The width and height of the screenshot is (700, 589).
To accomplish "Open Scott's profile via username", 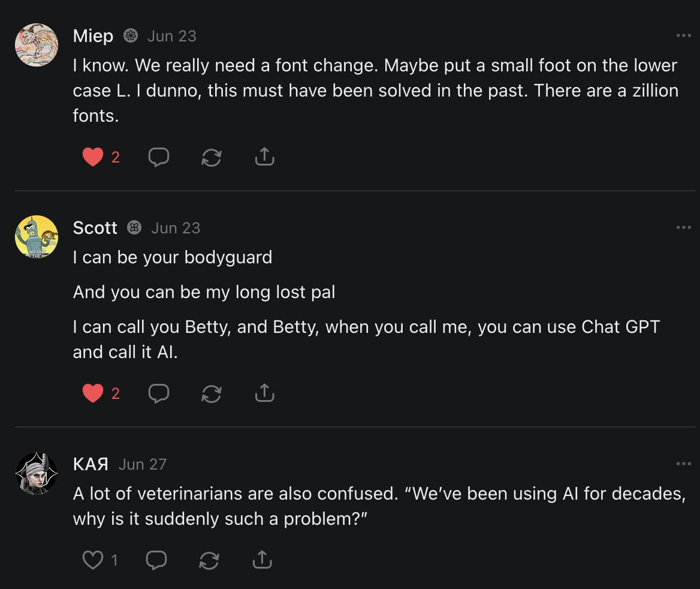I will (95, 228).
